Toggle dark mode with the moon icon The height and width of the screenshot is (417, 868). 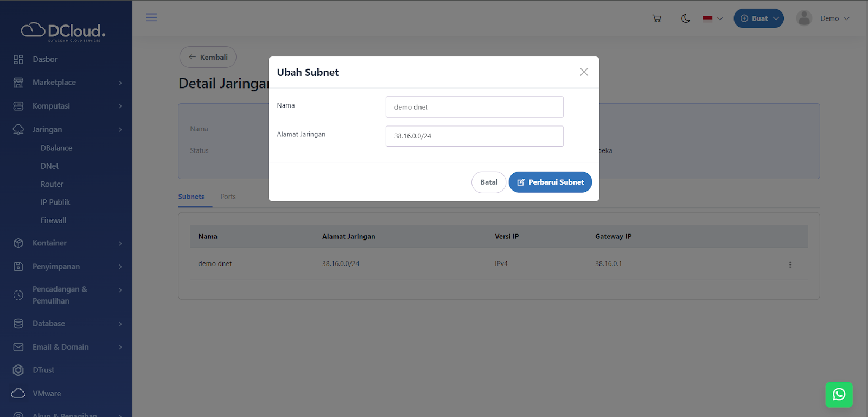[x=685, y=18]
